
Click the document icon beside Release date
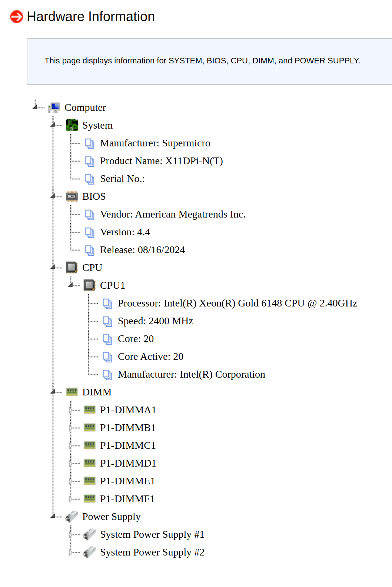click(90, 250)
